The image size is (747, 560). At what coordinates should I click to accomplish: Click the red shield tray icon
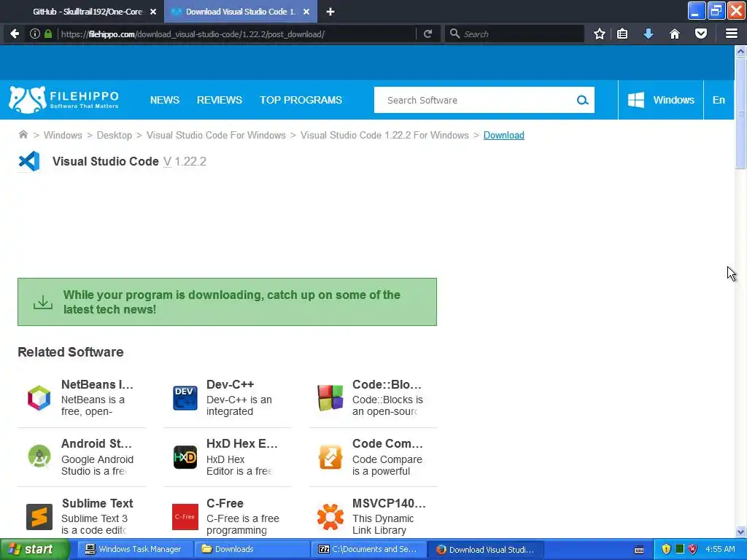point(693,550)
